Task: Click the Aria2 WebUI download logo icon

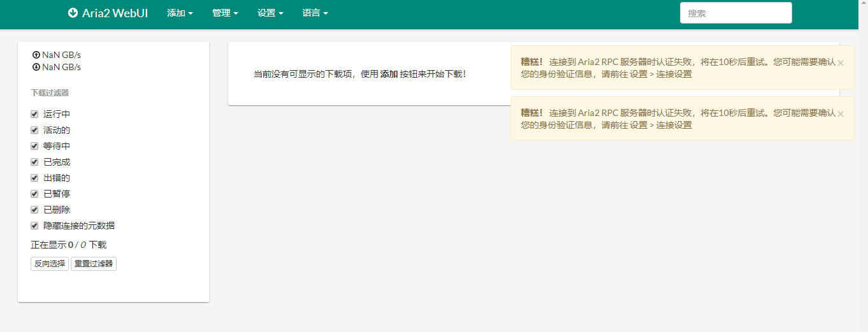Action: tap(73, 13)
